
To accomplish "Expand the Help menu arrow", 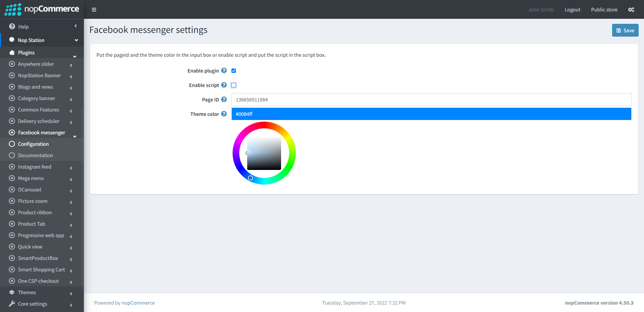I will pos(76,26).
